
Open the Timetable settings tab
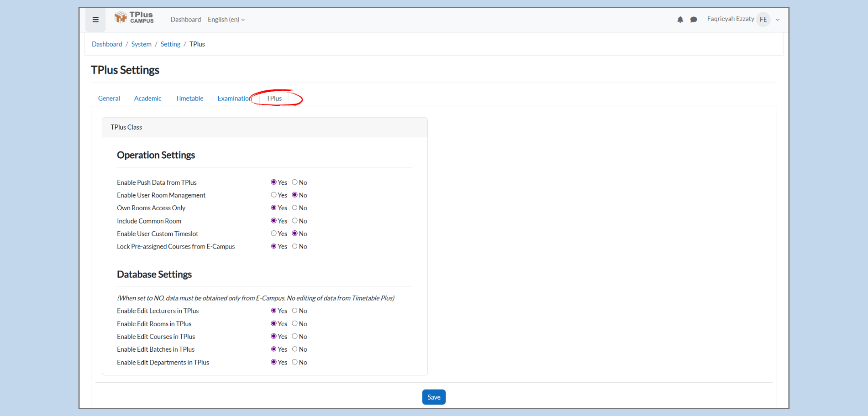click(189, 99)
